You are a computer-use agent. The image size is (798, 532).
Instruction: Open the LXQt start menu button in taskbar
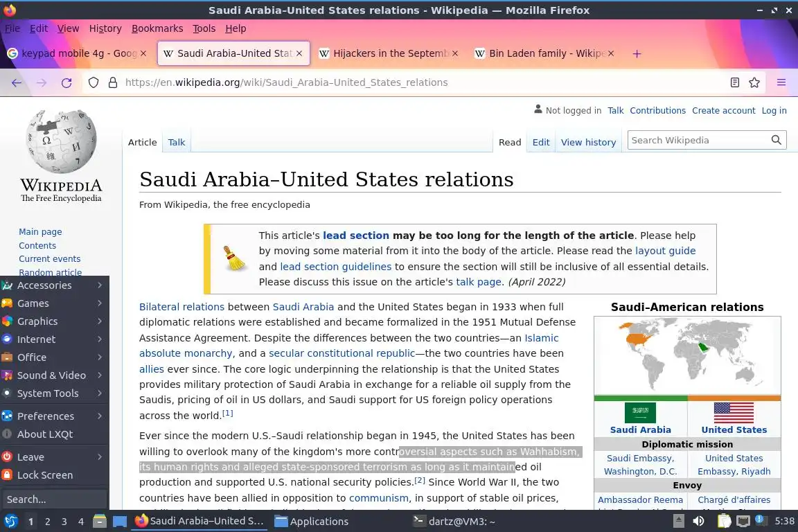[x=10, y=522]
